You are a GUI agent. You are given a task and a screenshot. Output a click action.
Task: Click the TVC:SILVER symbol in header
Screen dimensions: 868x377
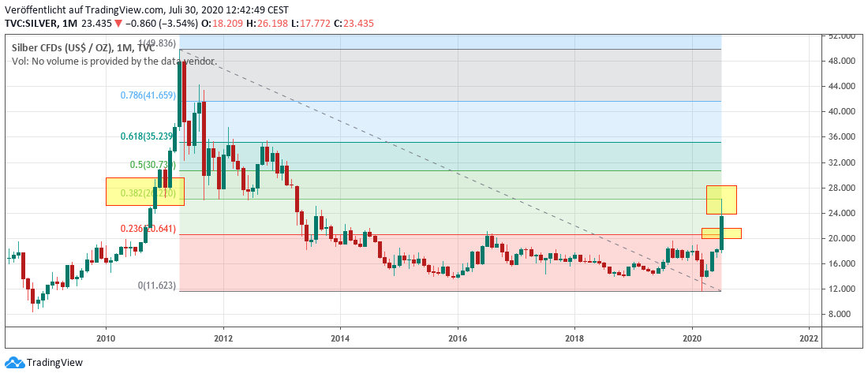35,24
